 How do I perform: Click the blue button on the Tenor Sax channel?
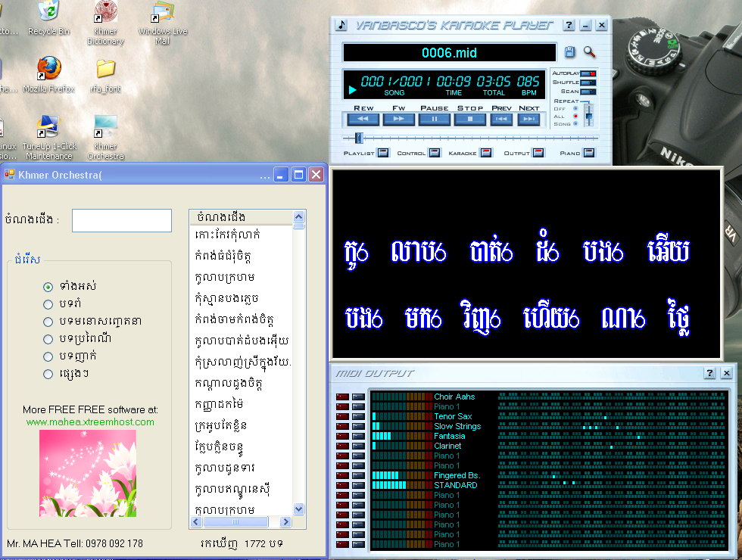[358, 417]
